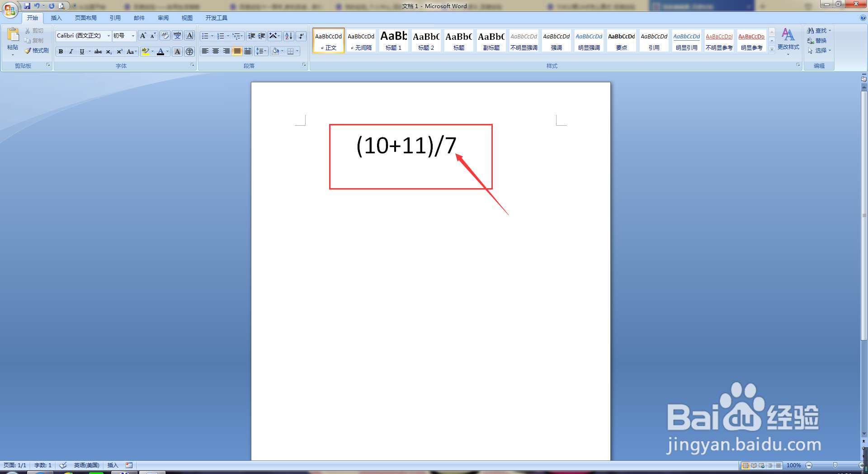
Task: Toggle underline formatting
Action: (81, 52)
